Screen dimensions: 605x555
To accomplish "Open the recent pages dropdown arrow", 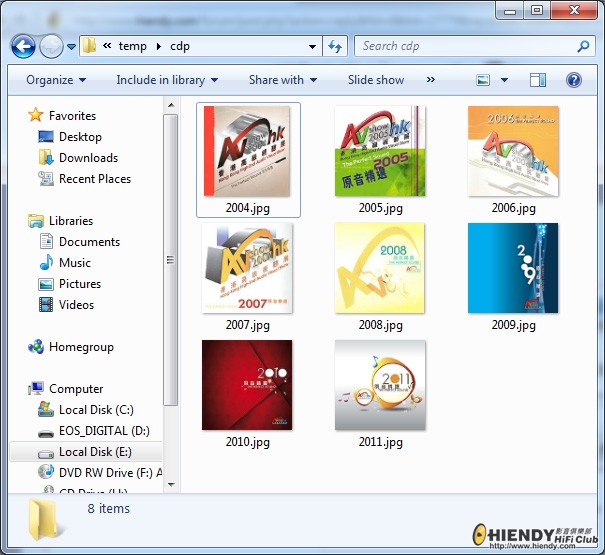I will click(71, 47).
